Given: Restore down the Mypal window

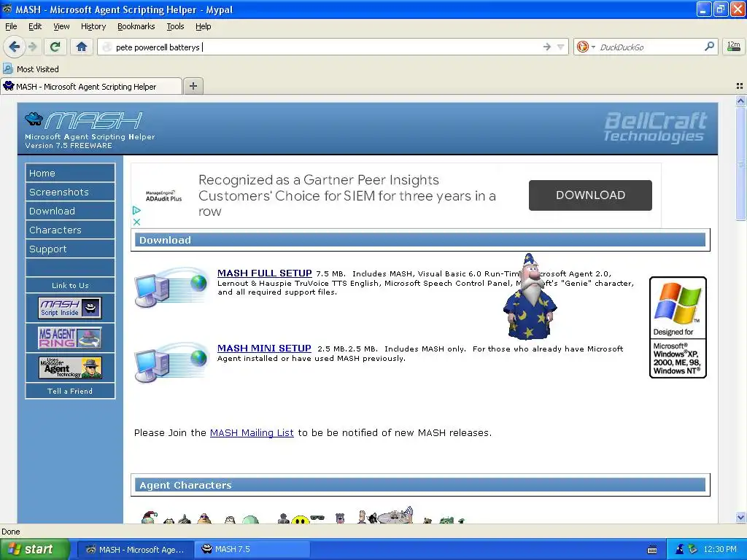Looking at the screenshot, I should click(720, 9).
